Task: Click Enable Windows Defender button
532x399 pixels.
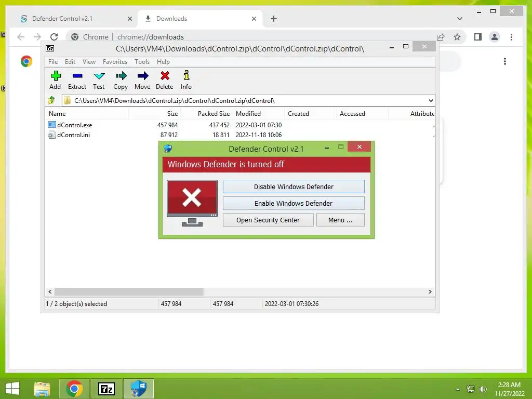Action: [x=294, y=203]
